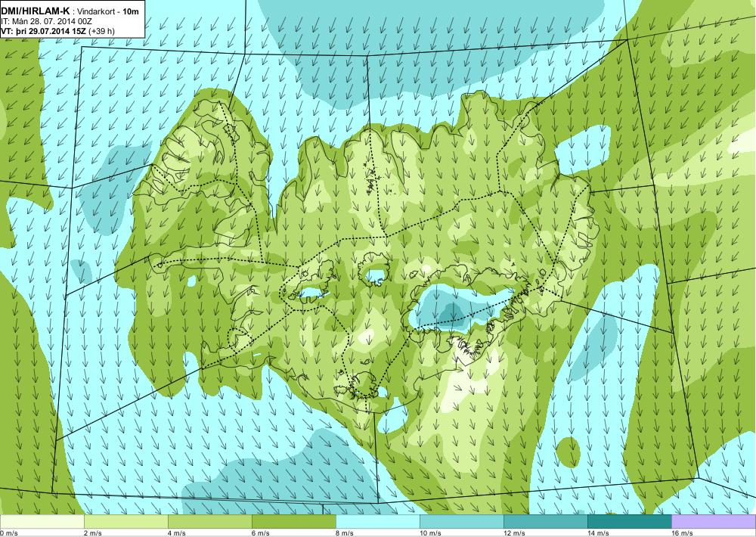Viewport: 756px width, 537px height.
Task: Click the '4 m/s' legend label
Action: click(178, 532)
